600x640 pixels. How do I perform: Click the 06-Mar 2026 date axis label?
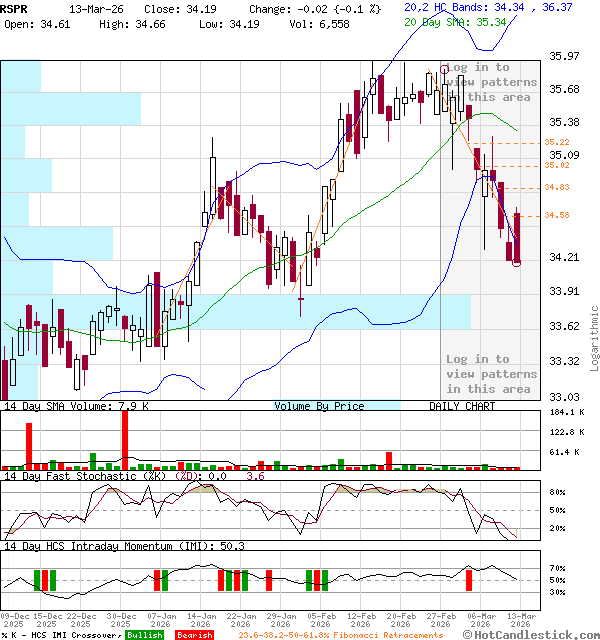482,620
